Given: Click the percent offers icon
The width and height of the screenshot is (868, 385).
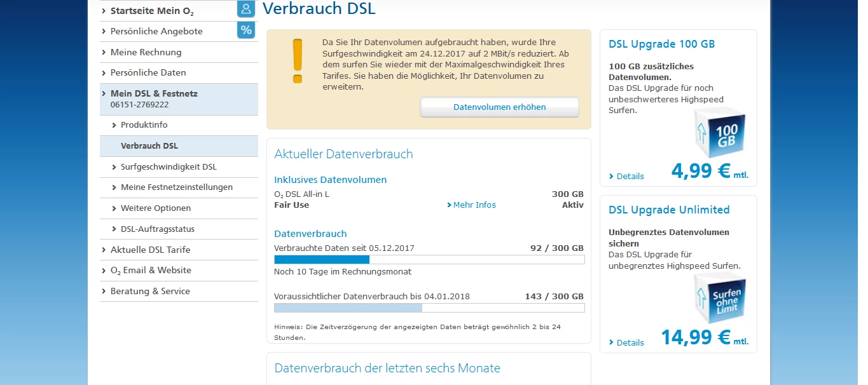Looking at the screenshot, I should pyautogui.click(x=246, y=30).
